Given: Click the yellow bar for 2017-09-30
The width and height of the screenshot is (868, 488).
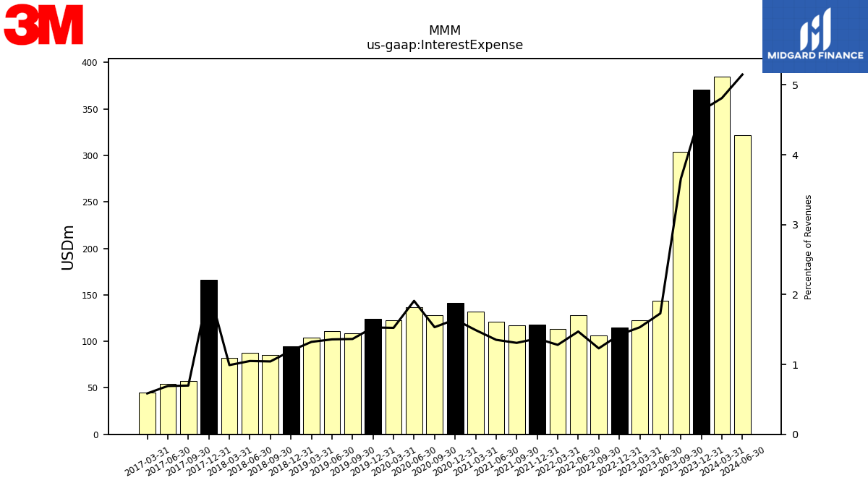Looking at the screenshot, I should coord(188,408).
